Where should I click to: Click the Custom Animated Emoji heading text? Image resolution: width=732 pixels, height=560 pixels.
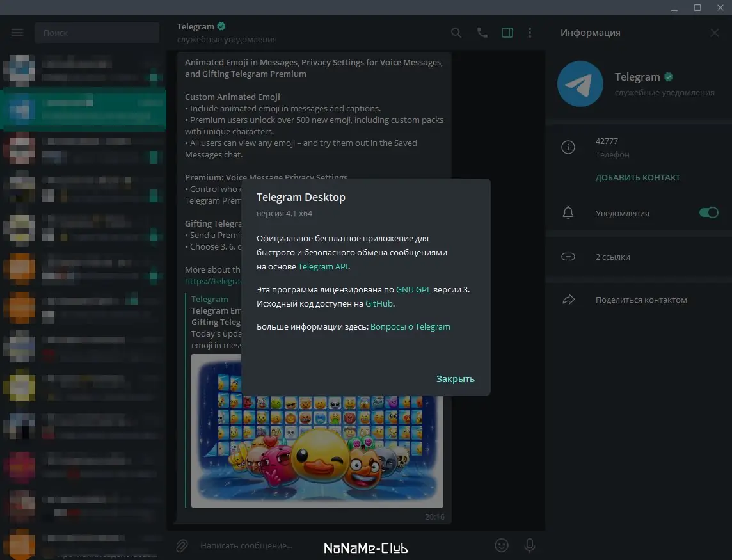point(232,97)
